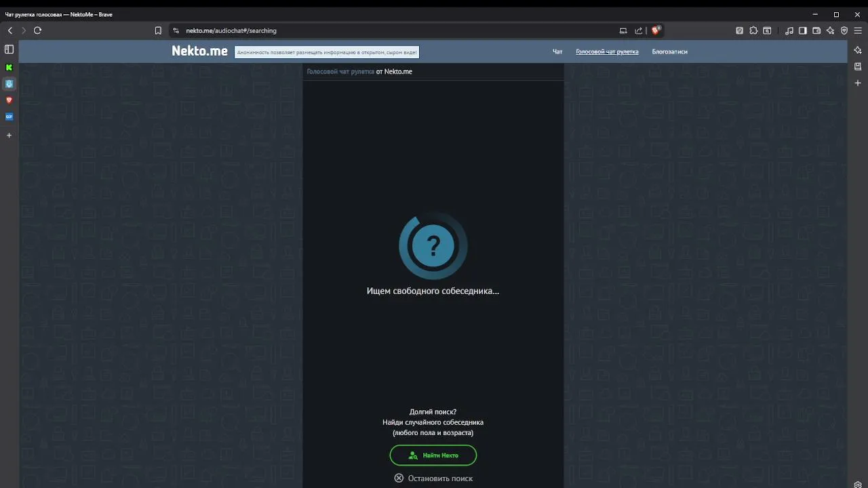Open Leo AI sparkle icon in toolbar
The image size is (868, 488).
[830, 30]
